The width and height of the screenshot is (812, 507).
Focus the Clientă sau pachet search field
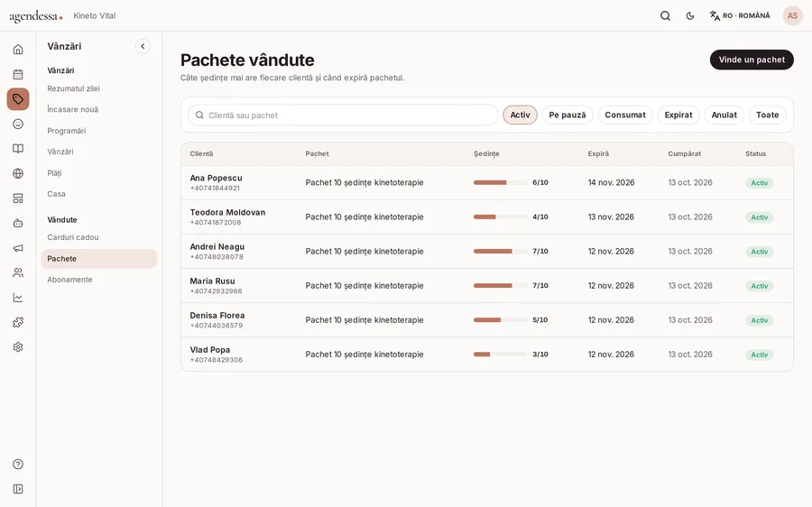343,115
